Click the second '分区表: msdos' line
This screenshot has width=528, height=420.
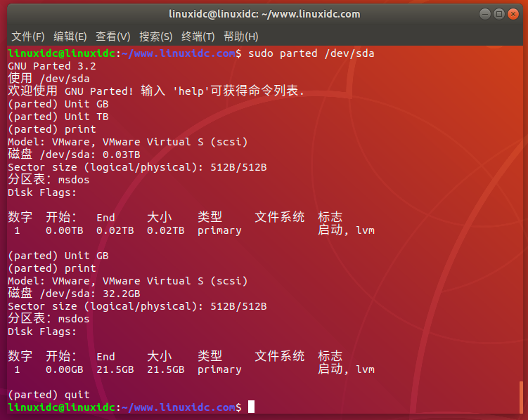[49, 318]
